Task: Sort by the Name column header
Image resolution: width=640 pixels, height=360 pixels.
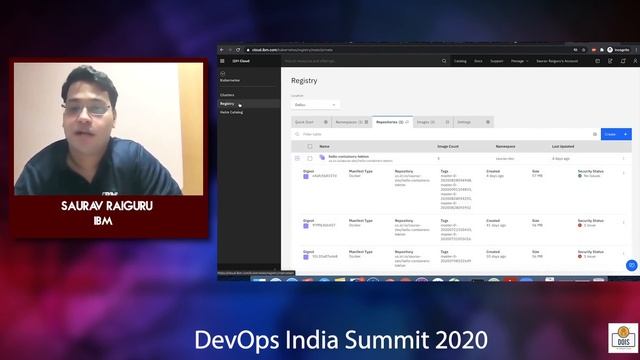Action: 324,146
